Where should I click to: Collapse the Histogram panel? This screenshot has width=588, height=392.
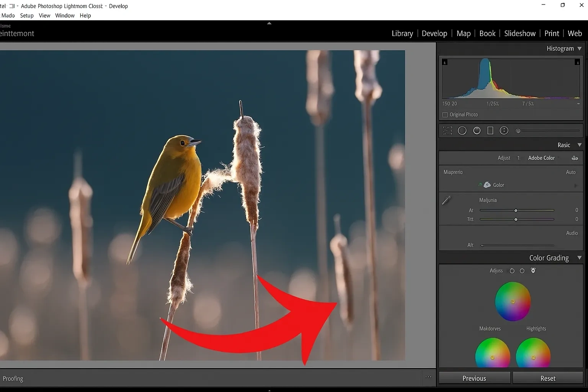(579, 48)
